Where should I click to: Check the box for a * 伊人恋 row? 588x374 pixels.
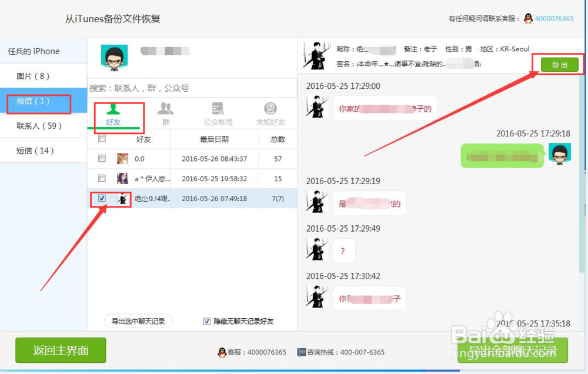coord(102,178)
